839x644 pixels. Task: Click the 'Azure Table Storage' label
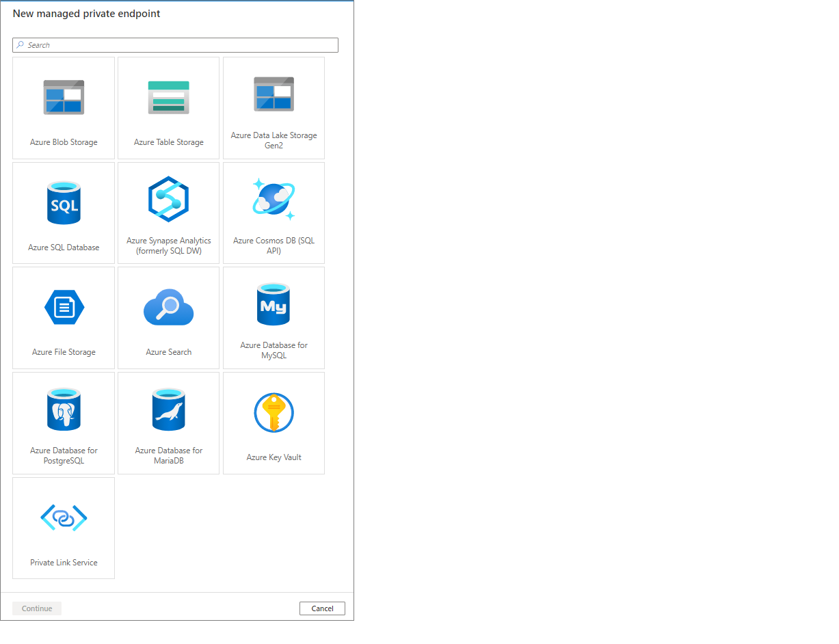coord(169,142)
